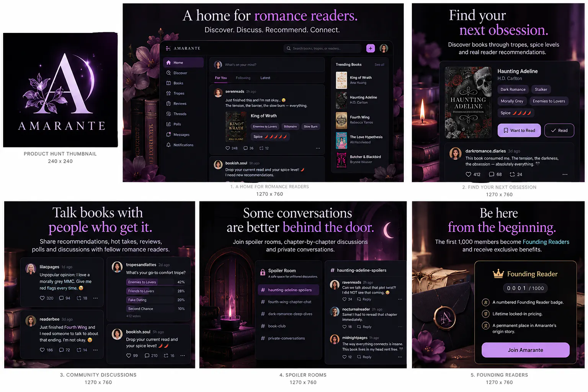The height and width of the screenshot is (392, 588).
Task: Click the Morally Grey trope tag
Action: 512,101
